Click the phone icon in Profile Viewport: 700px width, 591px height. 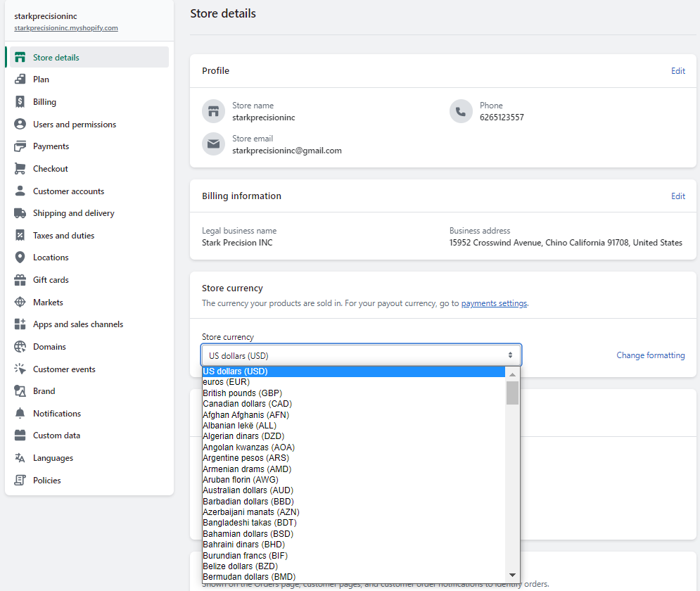tap(461, 111)
